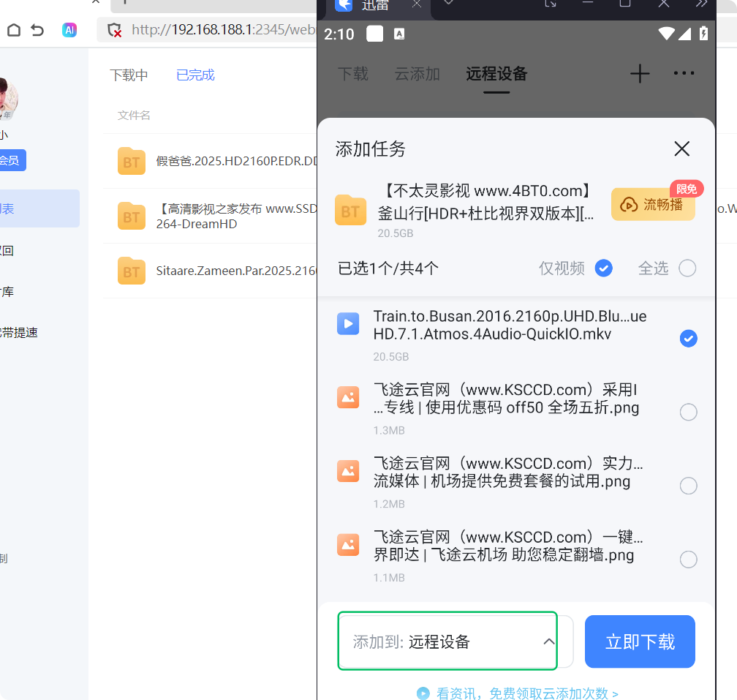Select file Sitaare.Zameen.Par.2025
The width and height of the screenshot is (737, 700).
tap(236, 271)
